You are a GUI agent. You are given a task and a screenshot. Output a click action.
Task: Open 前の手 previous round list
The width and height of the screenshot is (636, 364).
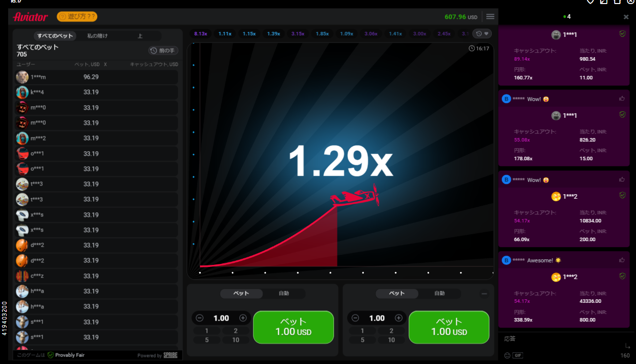point(163,51)
